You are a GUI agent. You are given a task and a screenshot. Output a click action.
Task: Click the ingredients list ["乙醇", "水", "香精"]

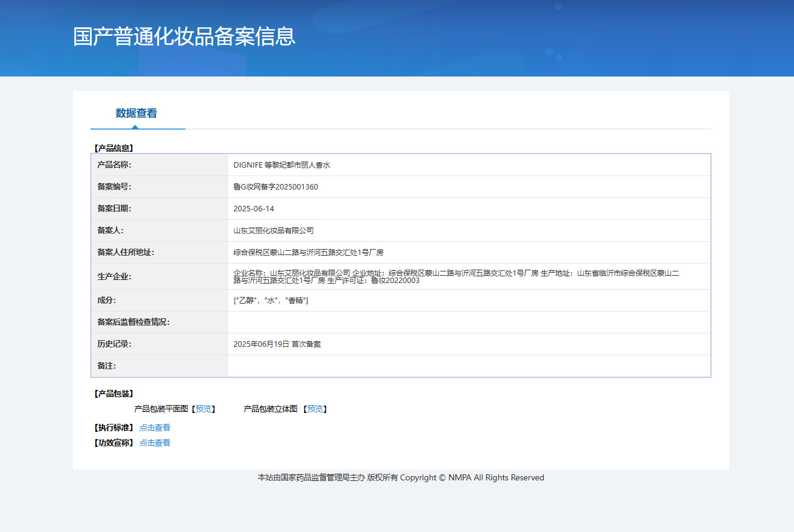(x=271, y=301)
